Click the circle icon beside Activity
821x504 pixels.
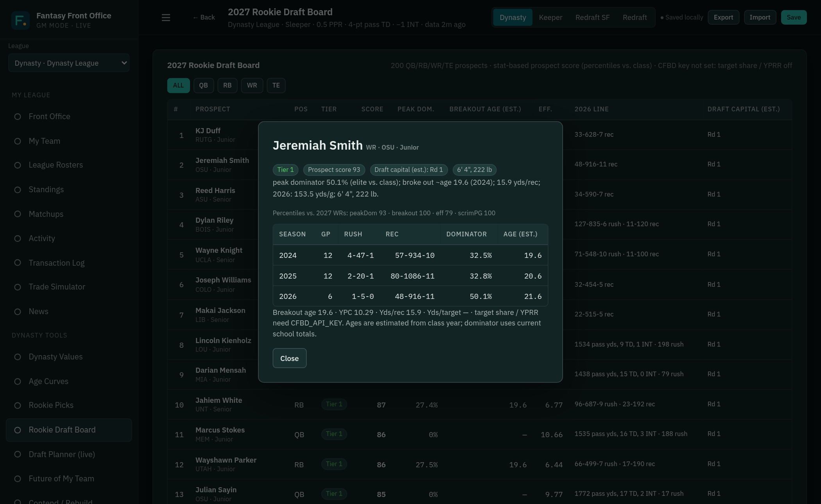click(18, 239)
